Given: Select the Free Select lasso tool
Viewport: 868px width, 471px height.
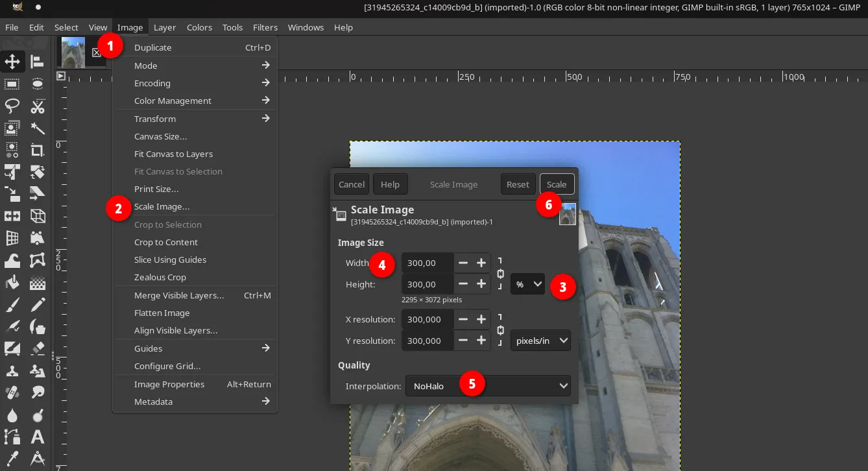Looking at the screenshot, I should coord(12,106).
